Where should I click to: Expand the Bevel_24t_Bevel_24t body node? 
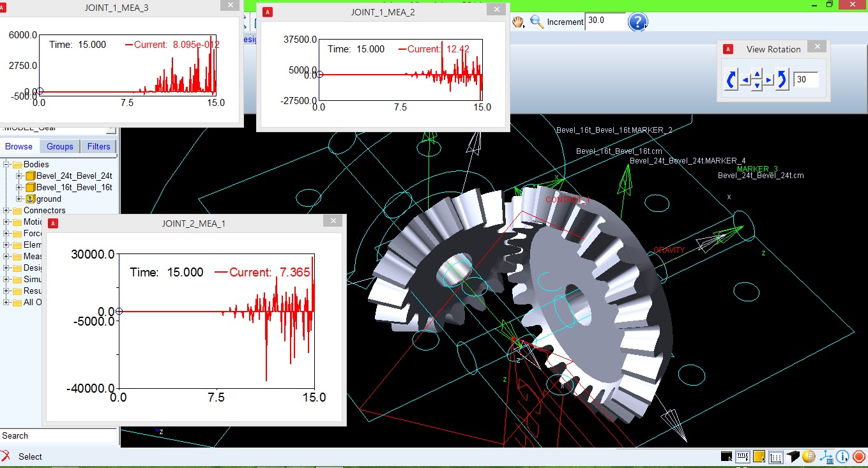pyautogui.click(x=19, y=176)
